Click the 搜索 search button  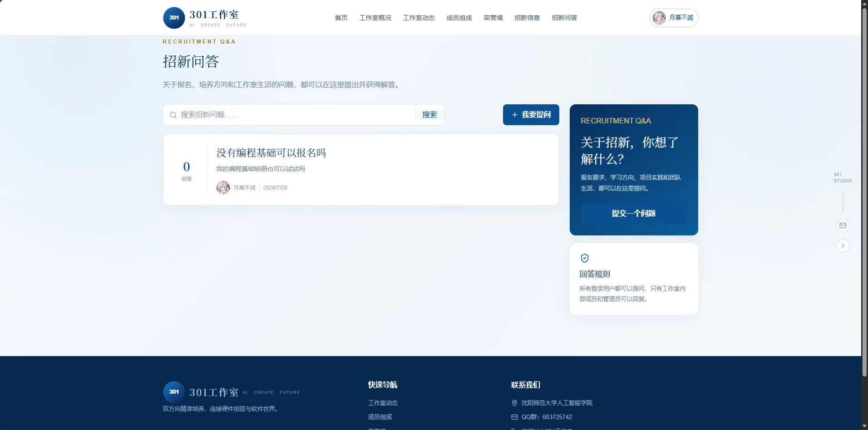pos(429,115)
